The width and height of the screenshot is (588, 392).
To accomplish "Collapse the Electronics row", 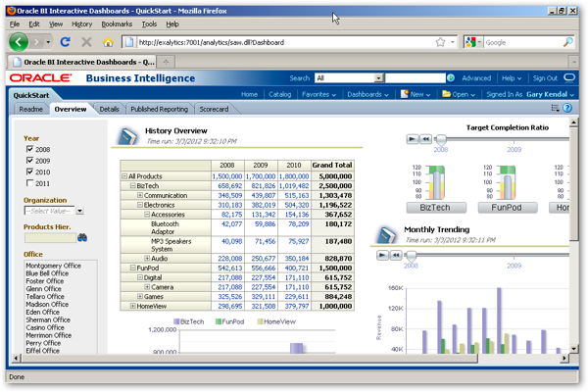I will click(140, 205).
